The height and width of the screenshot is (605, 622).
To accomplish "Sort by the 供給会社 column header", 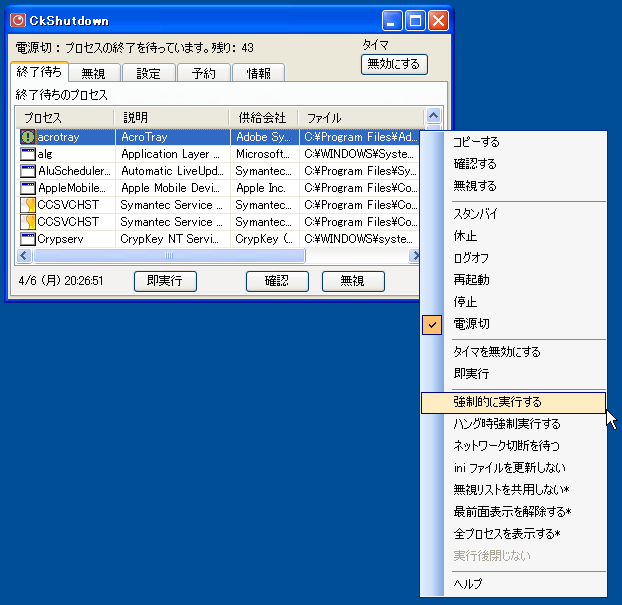I will tap(263, 118).
